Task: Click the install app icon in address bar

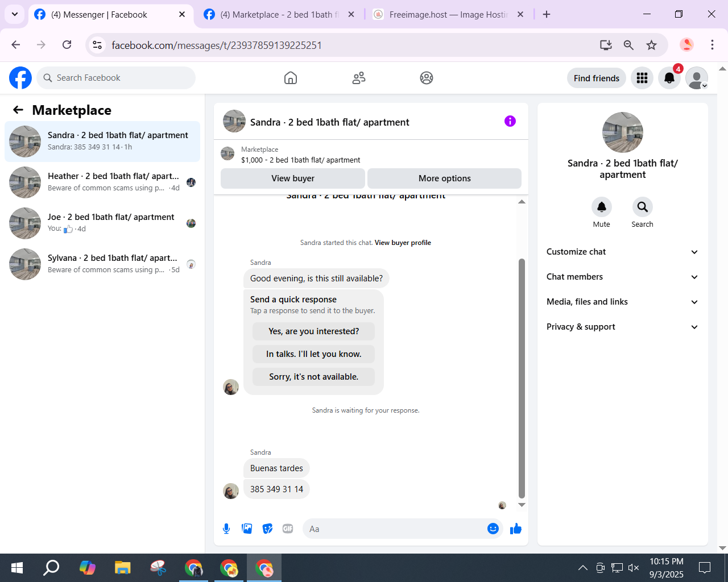Action: [x=606, y=45]
